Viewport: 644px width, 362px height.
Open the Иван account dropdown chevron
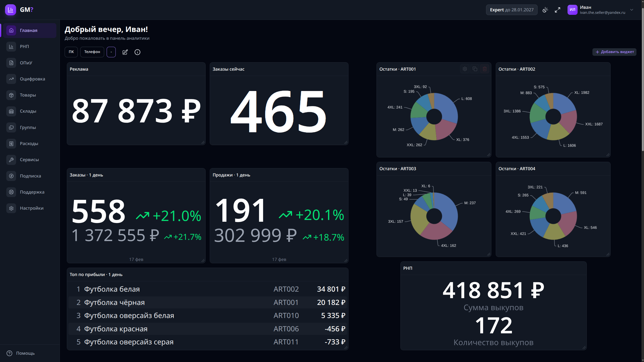tap(631, 10)
